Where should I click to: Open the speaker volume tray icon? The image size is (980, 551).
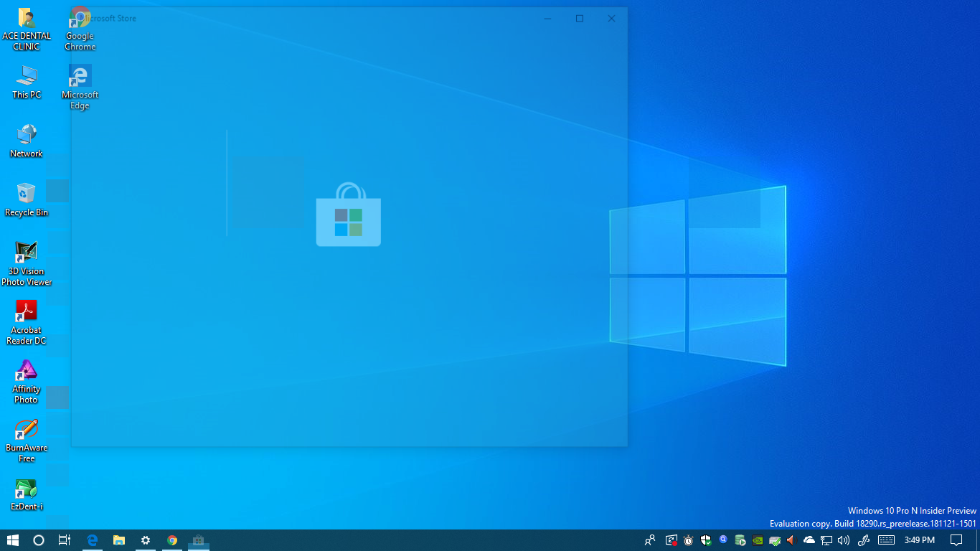coord(844,540)
